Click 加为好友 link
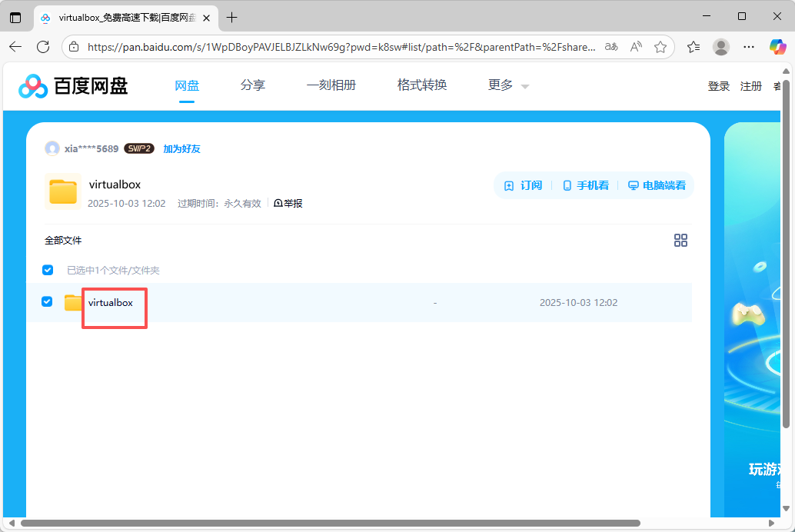This screenshot has height=532, width=795. coord(181,148)
